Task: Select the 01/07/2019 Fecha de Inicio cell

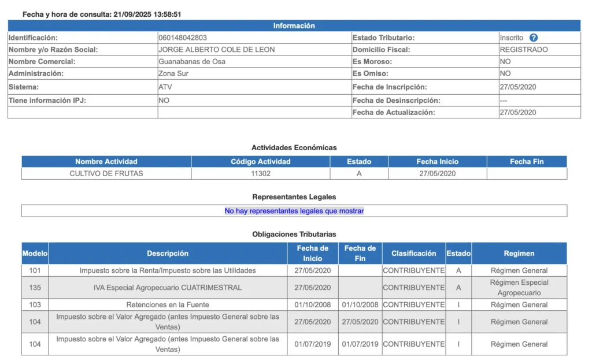Action: pyautogui.click(x=313, y=344)
